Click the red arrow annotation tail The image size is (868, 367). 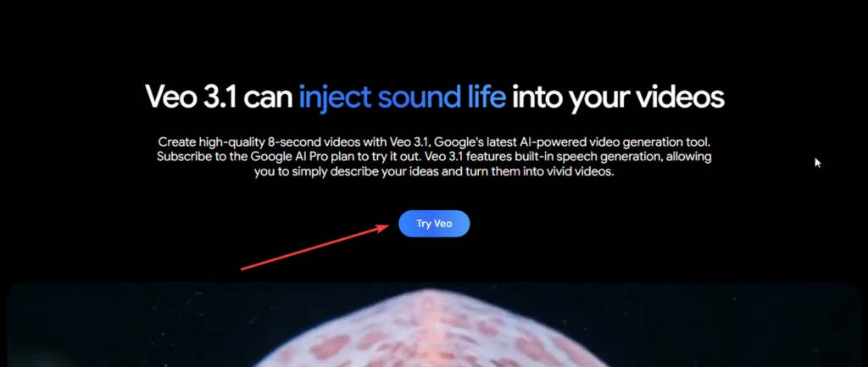point(245,269)
